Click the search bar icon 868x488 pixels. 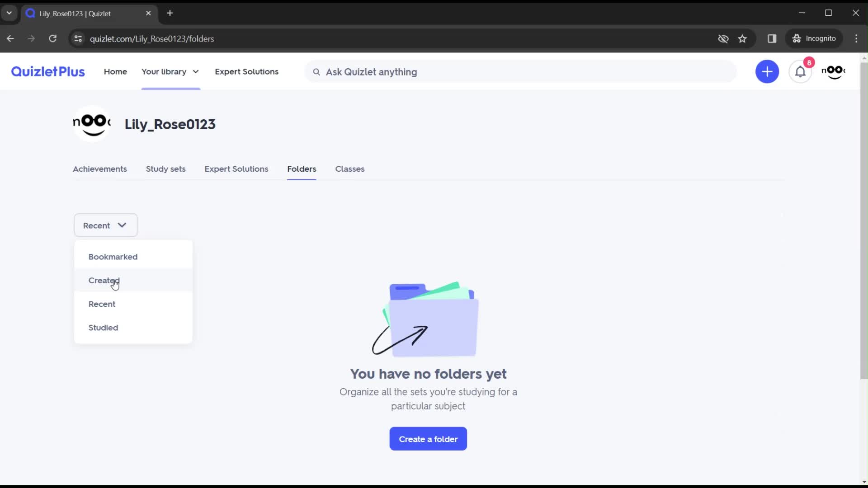pyautogui.click(x=316, y=72)
